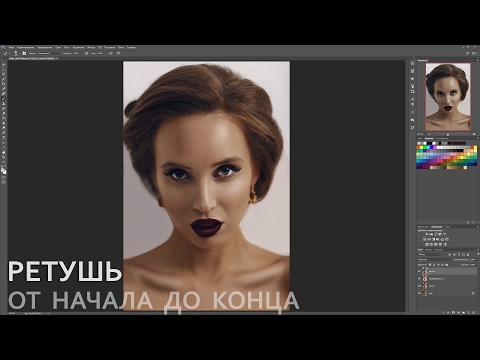Image resolution: width=480 pixels, height=360 pixels.
Task: Open the Layers panel flyout menu
Action: (478, 249)
